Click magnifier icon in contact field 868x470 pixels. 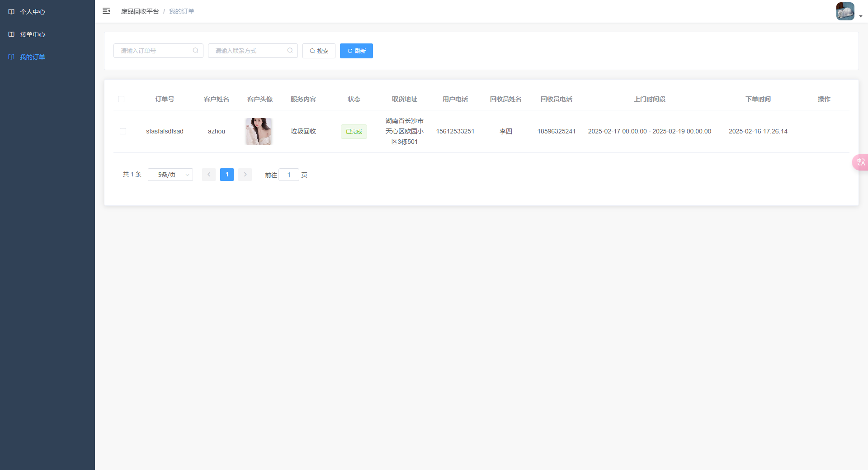290,51
